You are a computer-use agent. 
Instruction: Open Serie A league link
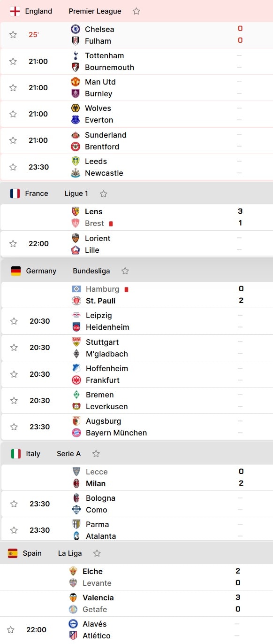68,454
